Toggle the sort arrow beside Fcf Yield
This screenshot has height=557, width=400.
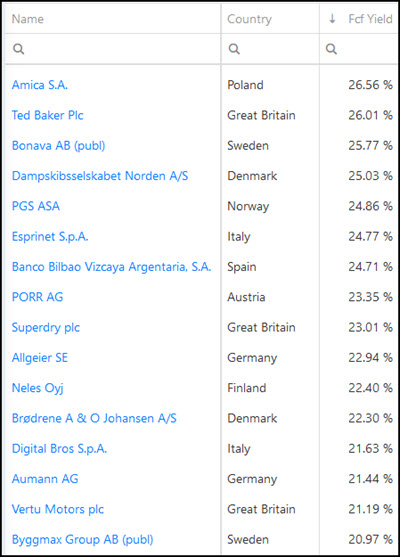click(332, 18)
